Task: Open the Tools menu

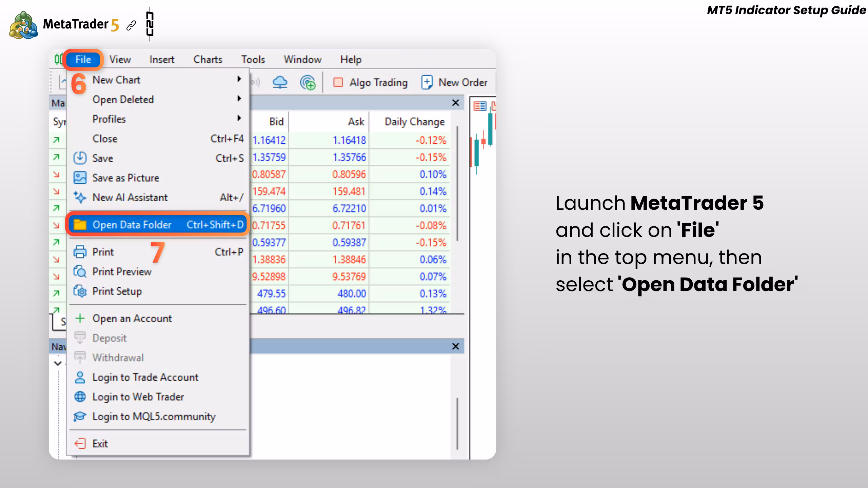Action: (x=253, y=60)
